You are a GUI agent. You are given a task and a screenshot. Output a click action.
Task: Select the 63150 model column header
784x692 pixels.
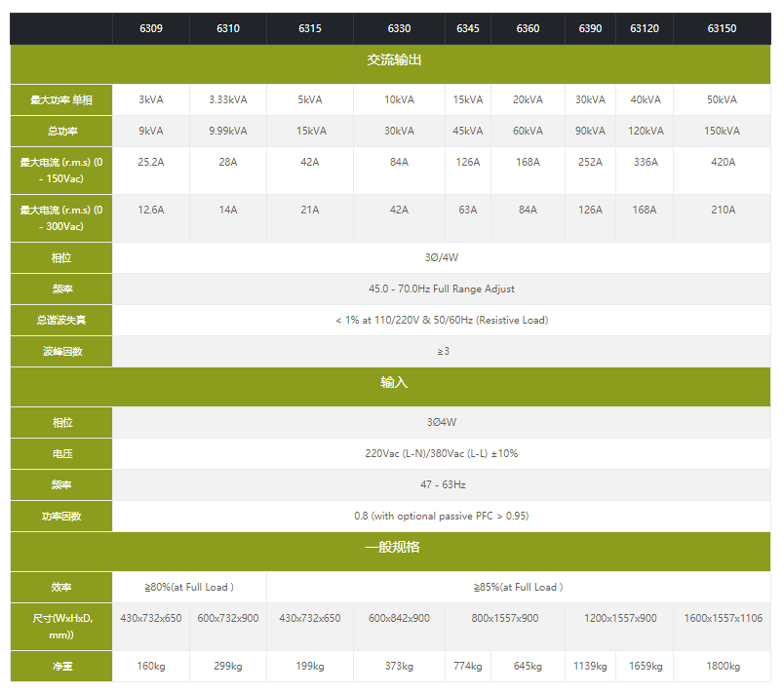pos(722,29)
